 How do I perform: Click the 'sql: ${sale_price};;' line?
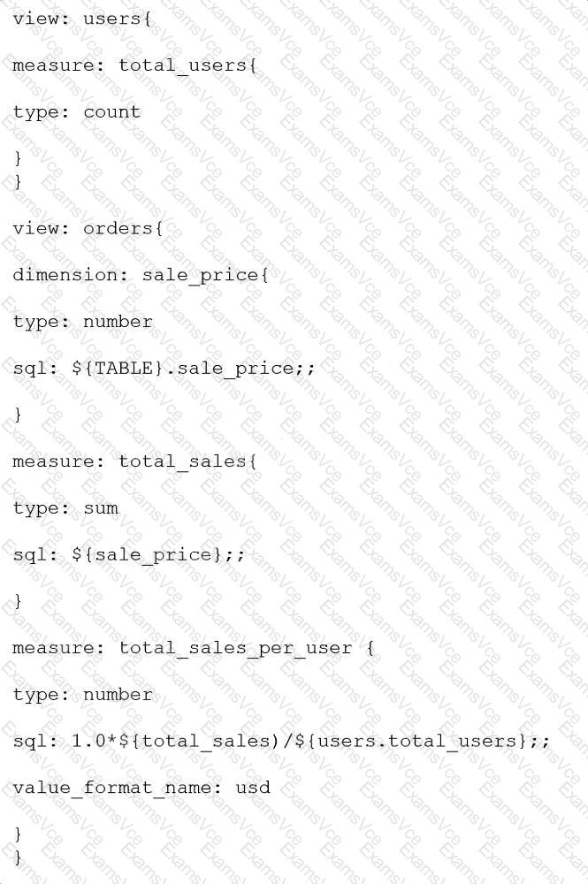click(x=129, y=555)
